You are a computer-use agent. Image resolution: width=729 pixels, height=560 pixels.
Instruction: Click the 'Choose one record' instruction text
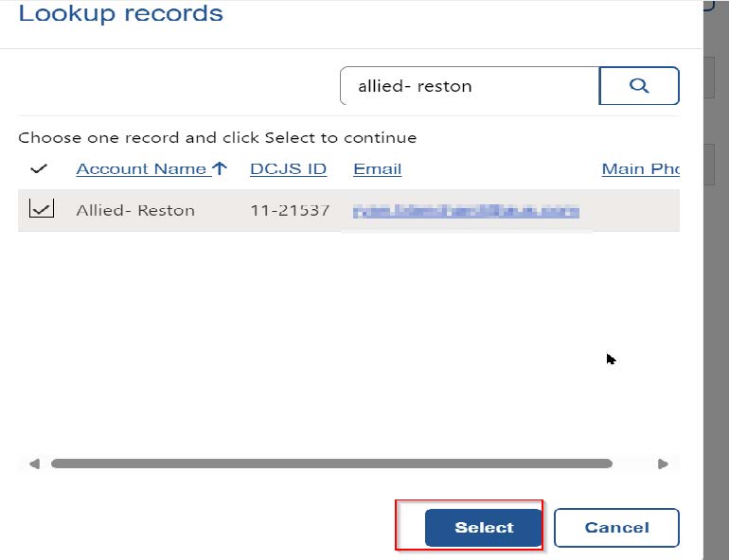217,137
